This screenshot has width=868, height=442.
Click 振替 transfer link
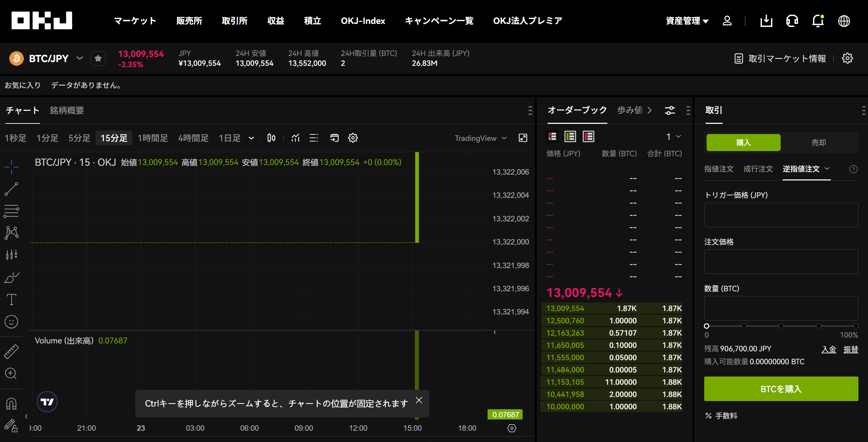tap(851, 349)
